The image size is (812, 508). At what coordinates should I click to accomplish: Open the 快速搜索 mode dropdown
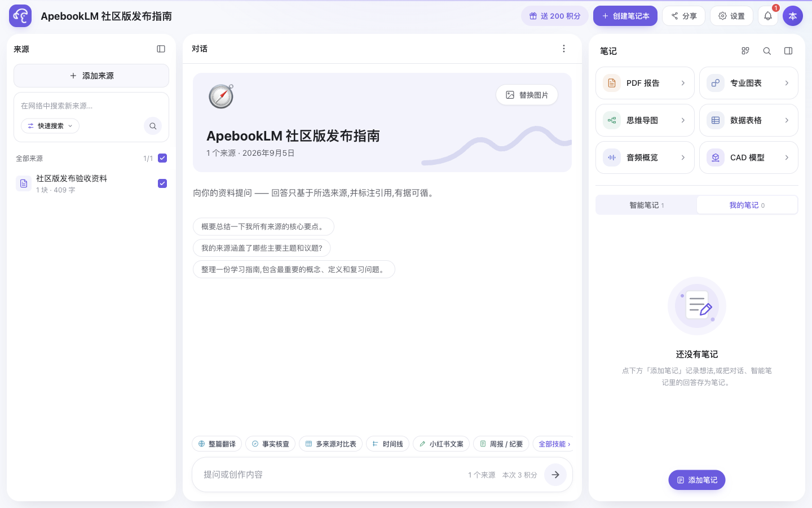pos(50,126)
